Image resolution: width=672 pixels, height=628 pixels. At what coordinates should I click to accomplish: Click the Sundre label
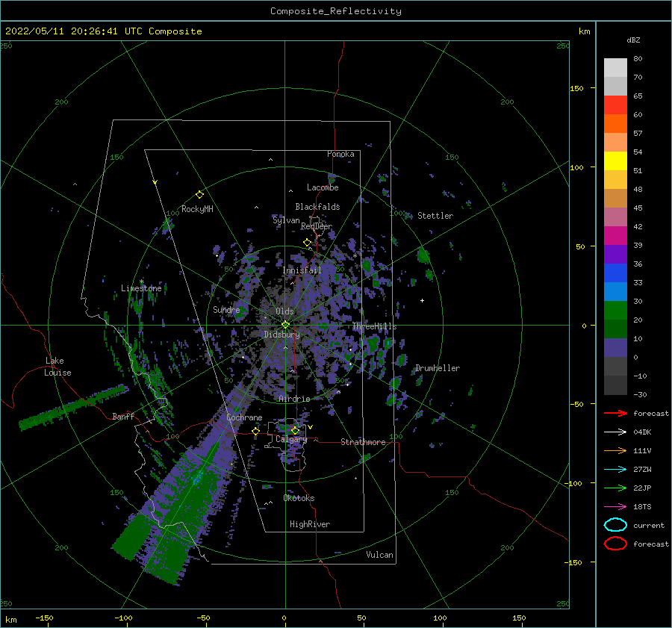pyautogui.click(x=226, y=309)
